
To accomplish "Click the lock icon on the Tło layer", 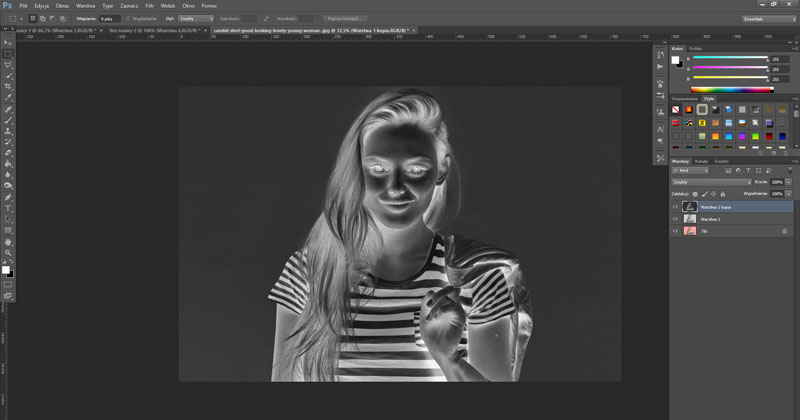I will coord(785,230).
